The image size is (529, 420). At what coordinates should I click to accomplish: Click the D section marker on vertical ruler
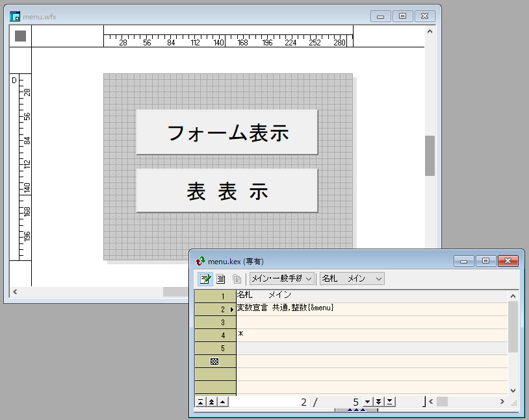[x=14, y=80]
